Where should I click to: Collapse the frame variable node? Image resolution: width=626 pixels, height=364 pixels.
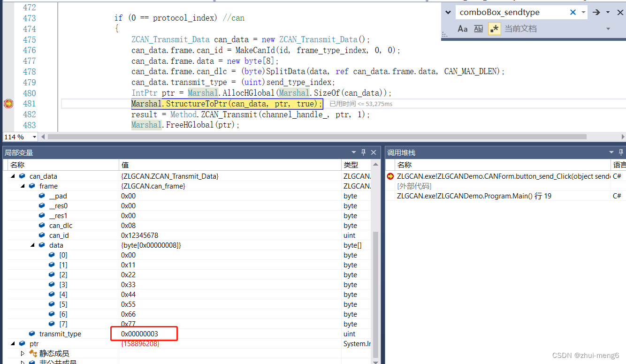(x=23, y=186)
